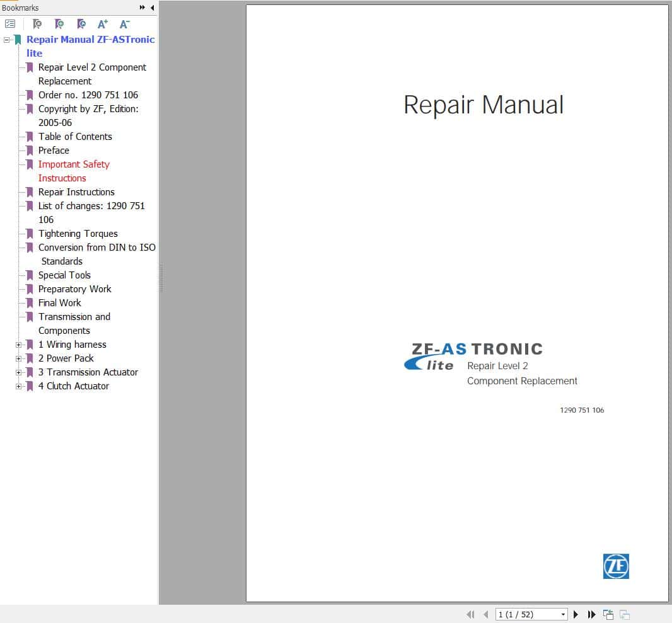
Task: Go to the previous page
Action: [x=485, y=614]
